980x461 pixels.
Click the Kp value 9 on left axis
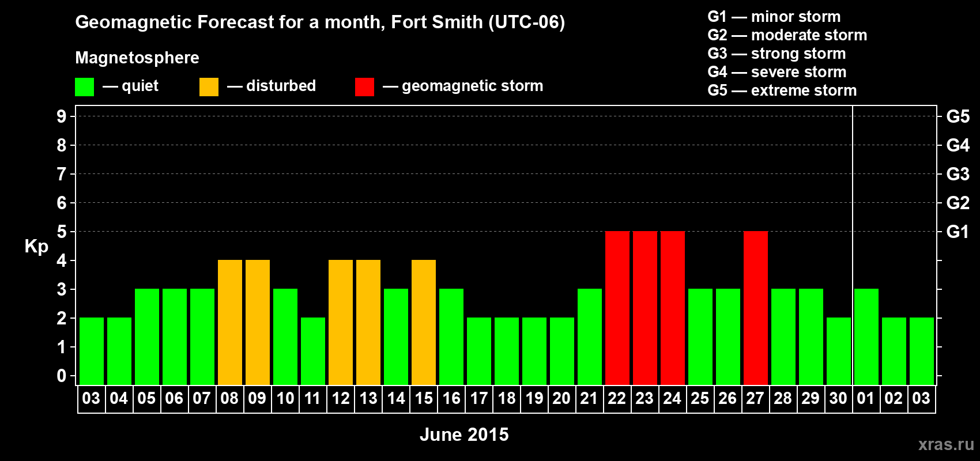[x=62, y=116]
